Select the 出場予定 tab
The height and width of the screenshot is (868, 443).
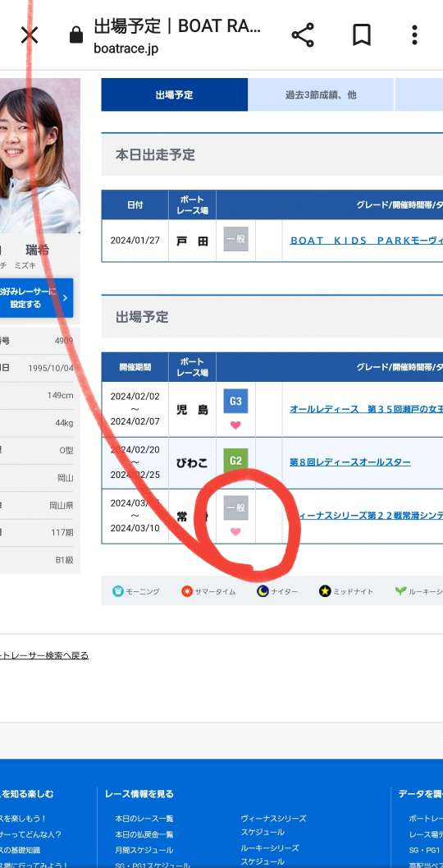174,94
